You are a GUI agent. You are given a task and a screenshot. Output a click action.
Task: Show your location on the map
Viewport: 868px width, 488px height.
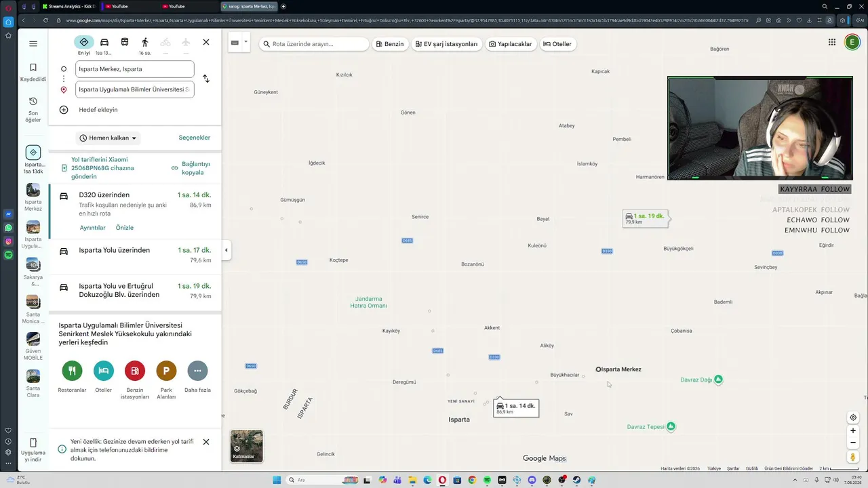(853, 418)
